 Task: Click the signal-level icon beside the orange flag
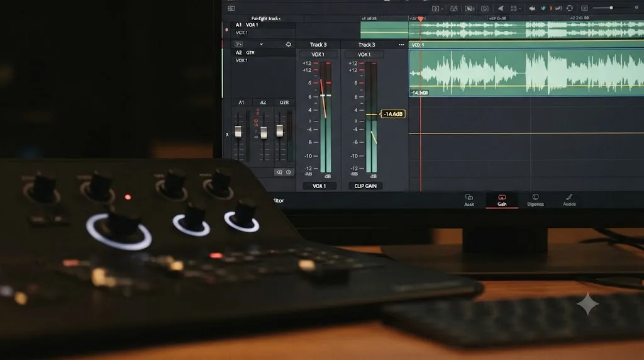pyautogui.click(x=558, y=8)
